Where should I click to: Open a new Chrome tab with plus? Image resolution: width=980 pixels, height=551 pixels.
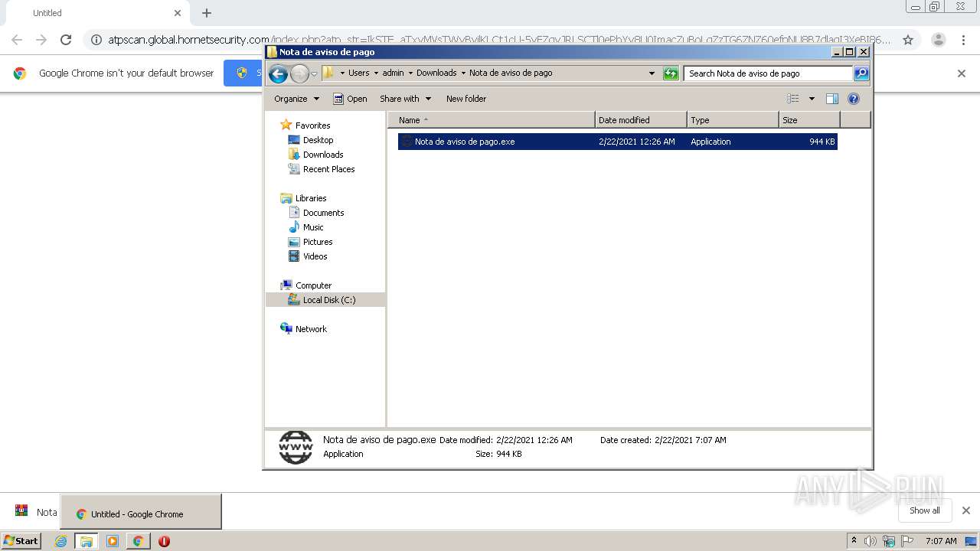(x=207, y=13)
